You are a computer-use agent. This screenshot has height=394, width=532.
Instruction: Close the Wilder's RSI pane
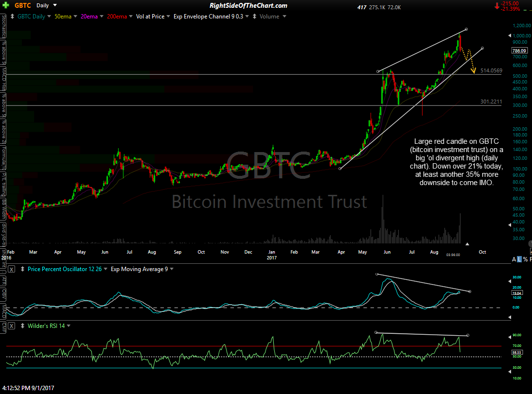point(12,325)
